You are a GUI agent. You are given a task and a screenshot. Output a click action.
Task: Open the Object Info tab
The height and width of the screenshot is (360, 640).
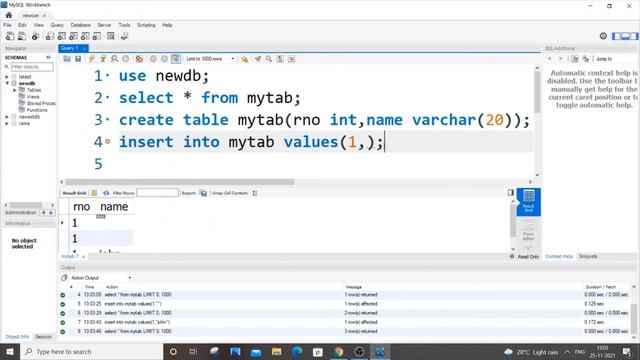click(x=17, y=337)
